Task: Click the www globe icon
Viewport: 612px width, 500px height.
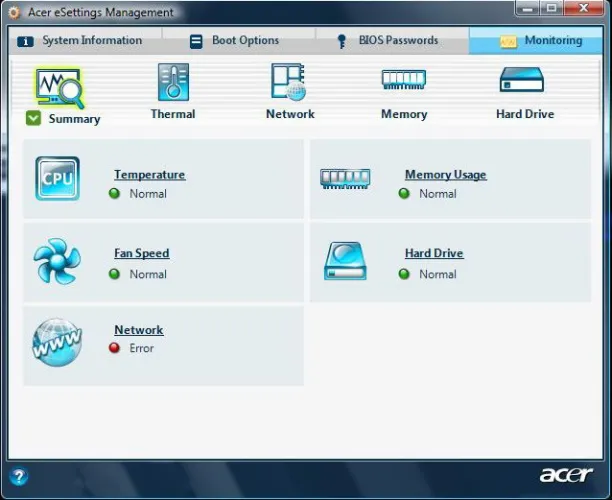Action: pyautogui.click(x=57, y=343)
